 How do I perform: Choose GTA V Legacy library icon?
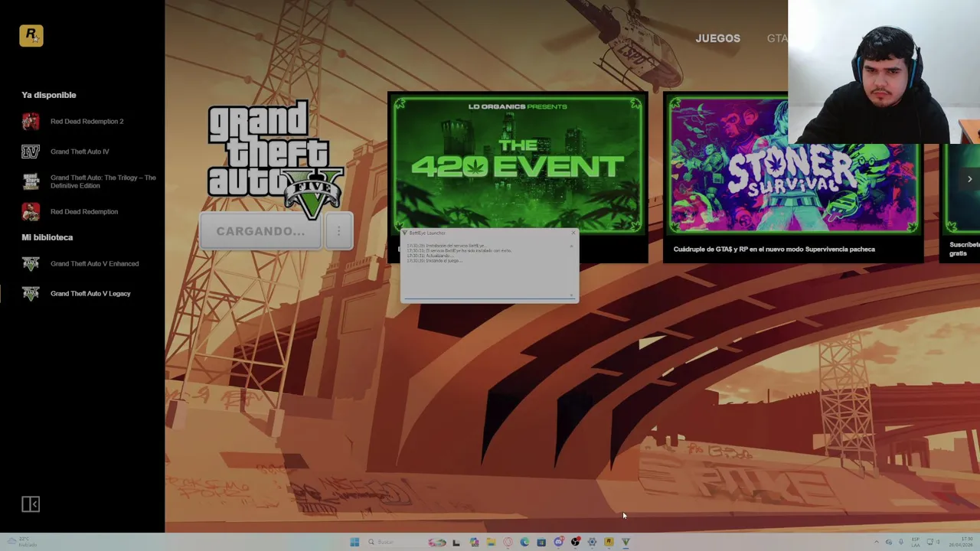point(30,293)
